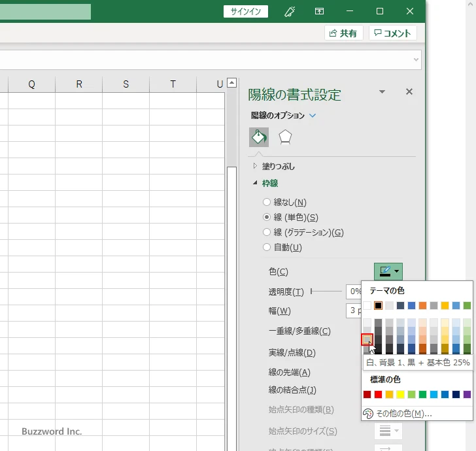Select the 線 (単色)(S) radio button
Viewport: 476px width, 451px height.
pyautogui.click(x=267, y=217)
